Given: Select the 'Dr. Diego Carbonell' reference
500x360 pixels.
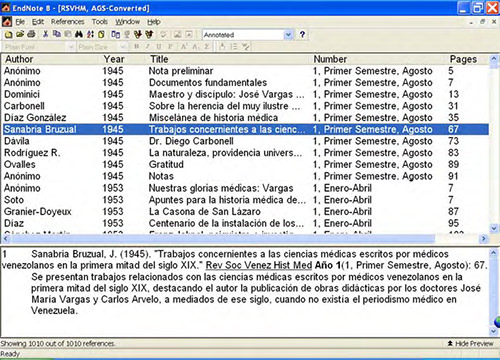Looking at the screenshot, I should pos(246,141).
